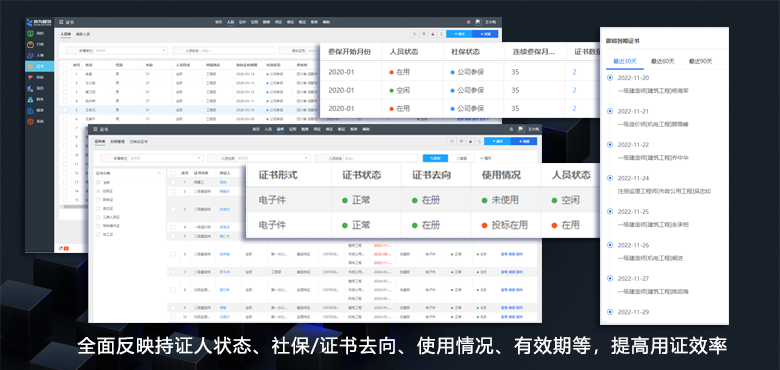Click search icon in back window toolbar
This screenshot has height=370, width=780.
415,34
